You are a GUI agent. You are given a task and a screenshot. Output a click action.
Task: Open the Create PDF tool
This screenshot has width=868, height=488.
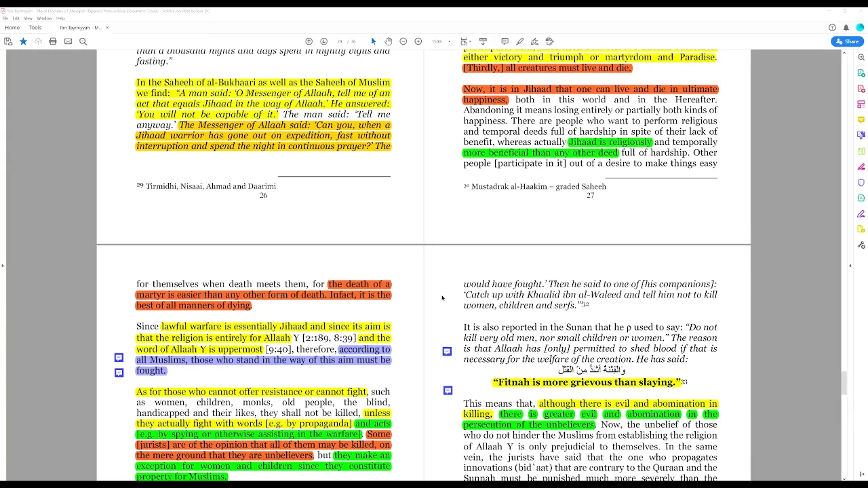pos(861,89)
